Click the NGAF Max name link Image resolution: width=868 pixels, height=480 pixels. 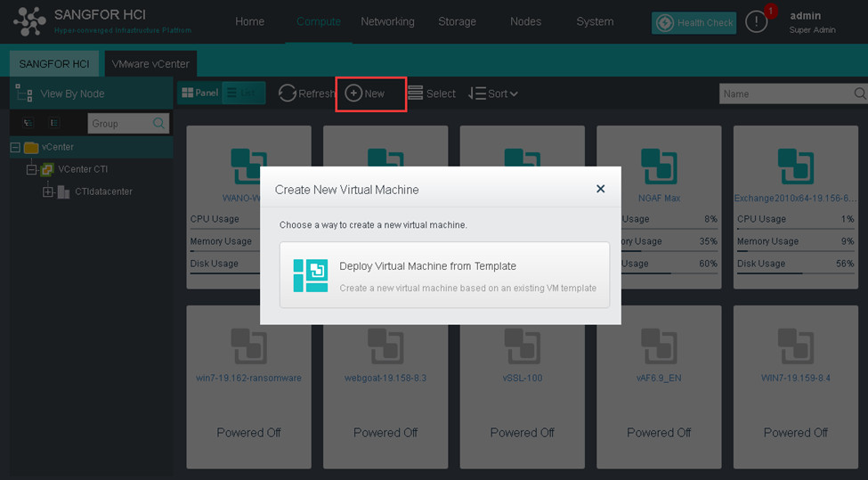tap(659, 199)
